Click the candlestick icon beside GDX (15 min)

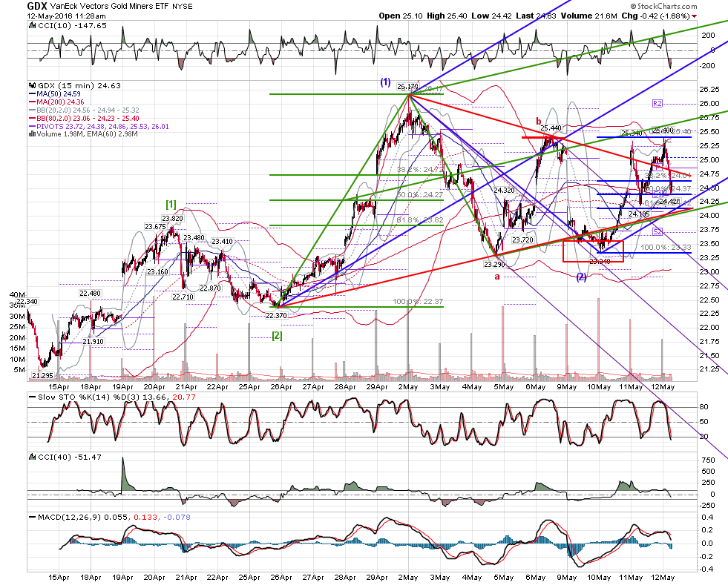coord(32,86)
